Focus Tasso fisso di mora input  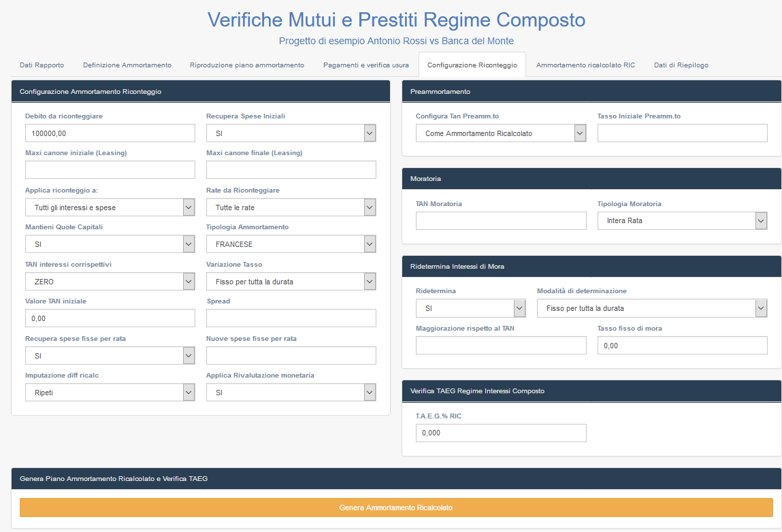[682, 346]
